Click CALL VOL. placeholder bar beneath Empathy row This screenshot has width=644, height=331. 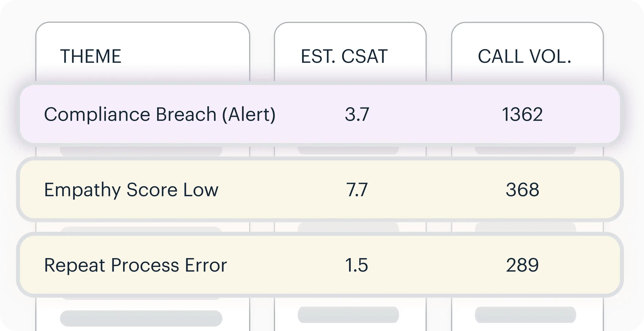click(525, 227)
